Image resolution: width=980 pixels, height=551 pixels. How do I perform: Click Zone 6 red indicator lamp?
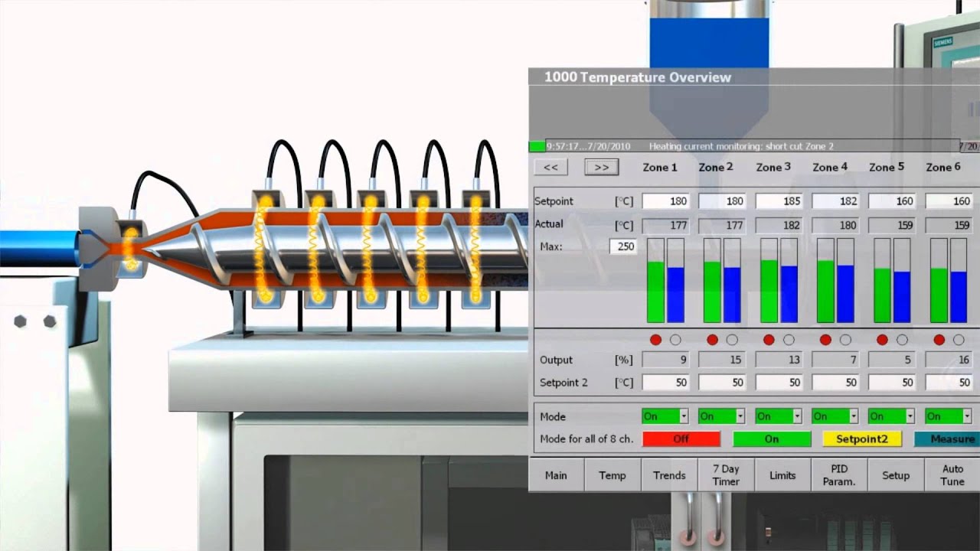point(939,340)
